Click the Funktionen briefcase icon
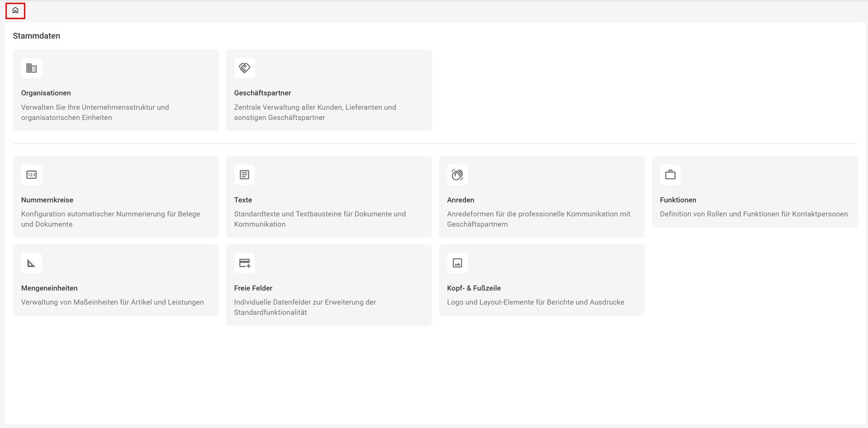This screenshot has height=428, width=868. point(670,175)
